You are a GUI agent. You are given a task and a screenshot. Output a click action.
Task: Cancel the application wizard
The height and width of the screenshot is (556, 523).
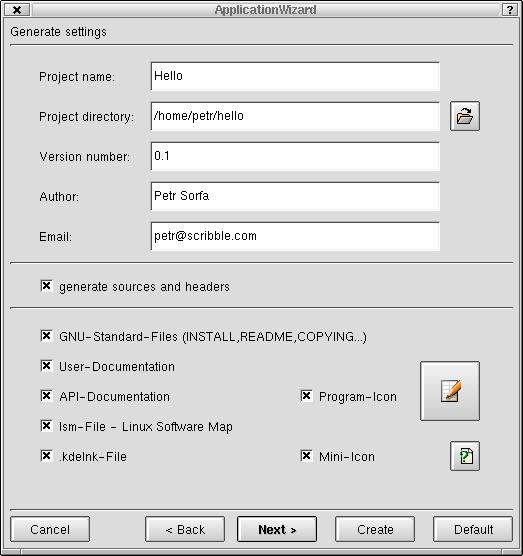[50, 529]
